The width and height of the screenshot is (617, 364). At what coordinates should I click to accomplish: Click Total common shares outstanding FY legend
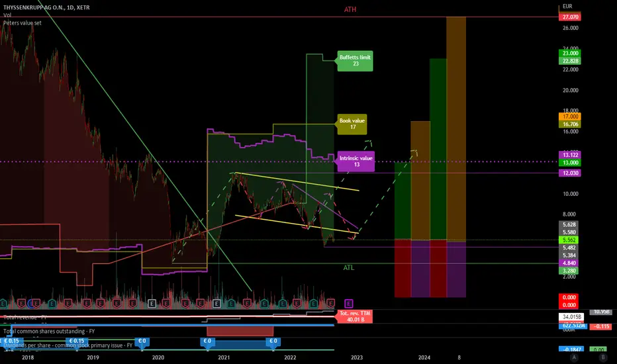click(49, 332)
